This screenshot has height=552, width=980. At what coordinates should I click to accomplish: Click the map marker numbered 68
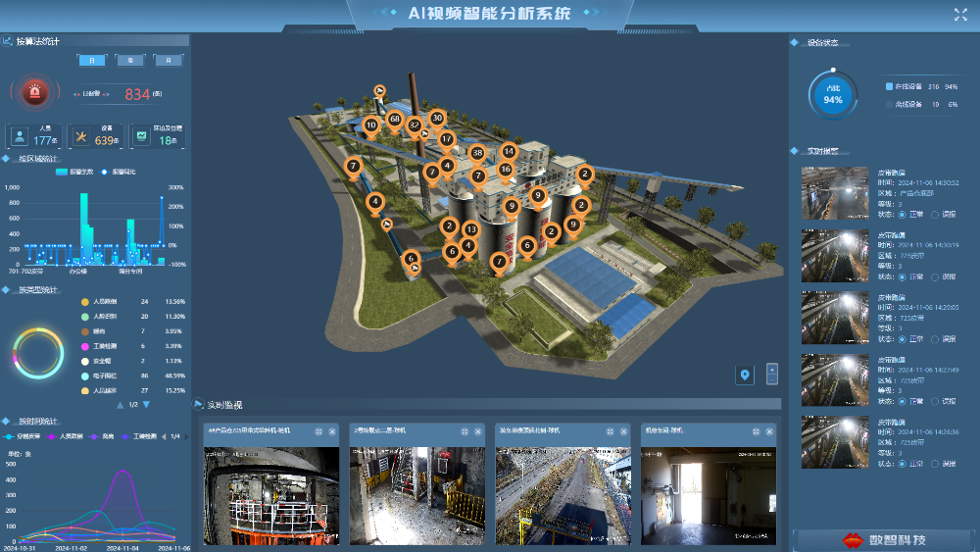tap(394, 120)
